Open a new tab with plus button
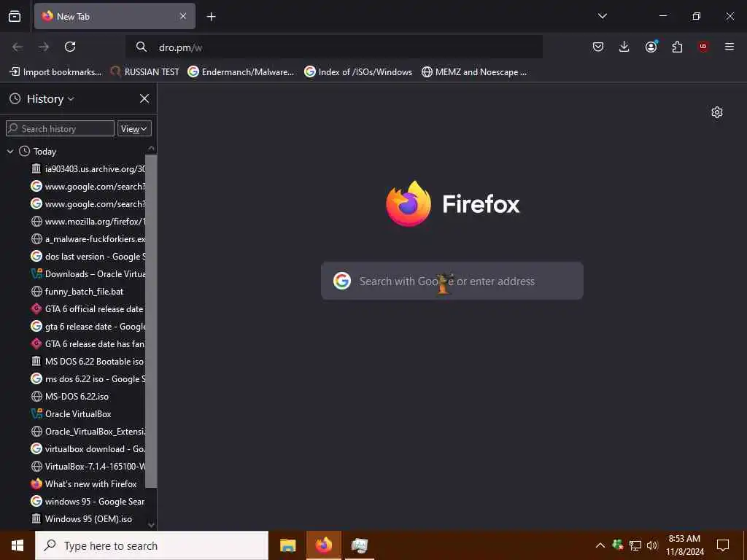Image resolution: width=747 pixels, height=560 pixels. (x=211, y=17)
